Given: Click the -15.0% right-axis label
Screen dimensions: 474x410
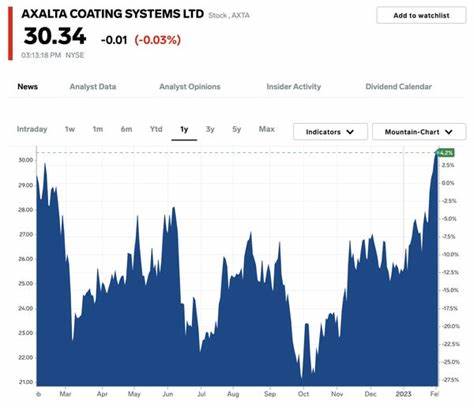Looking at the screenshot, I should [x=450, y=290].
